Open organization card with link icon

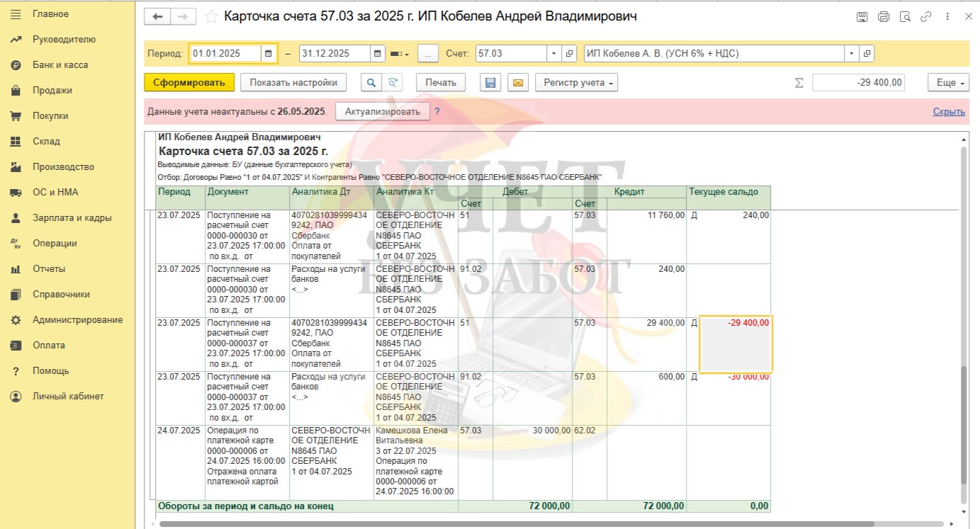(x=867, y=54)
